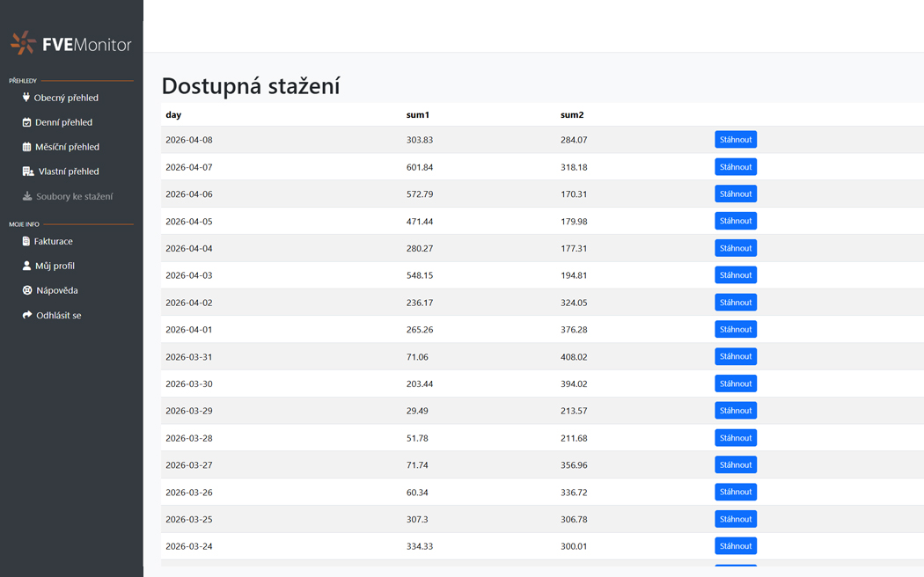
Task: Click the day column header
Action: tap(173, 115)
